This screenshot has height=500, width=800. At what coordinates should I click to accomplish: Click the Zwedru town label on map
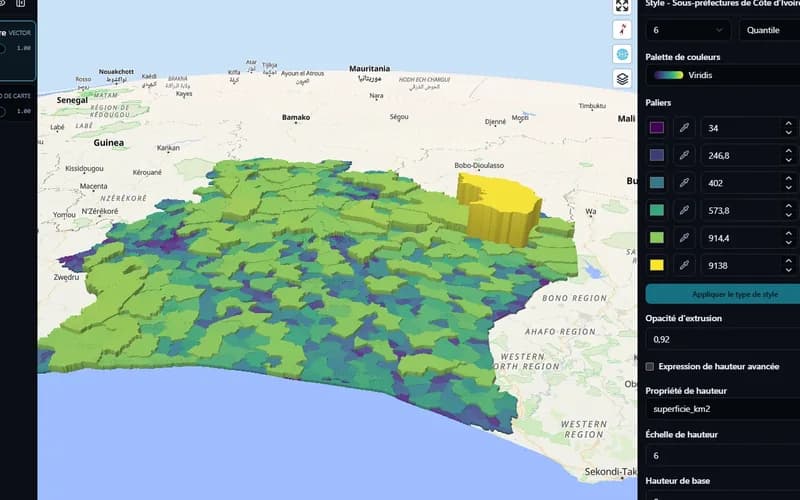pyautogui.click(x=66, y=277)
